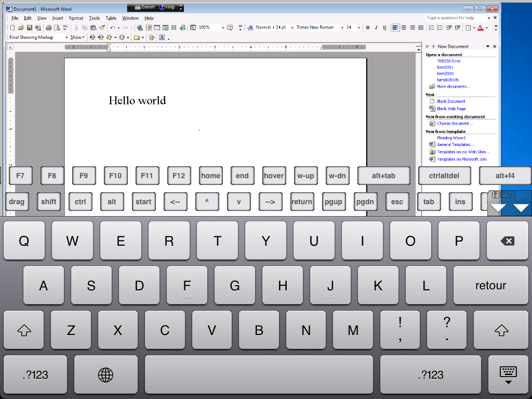Toggle underline formatting

pyautogui.click(x=385, y=28)
